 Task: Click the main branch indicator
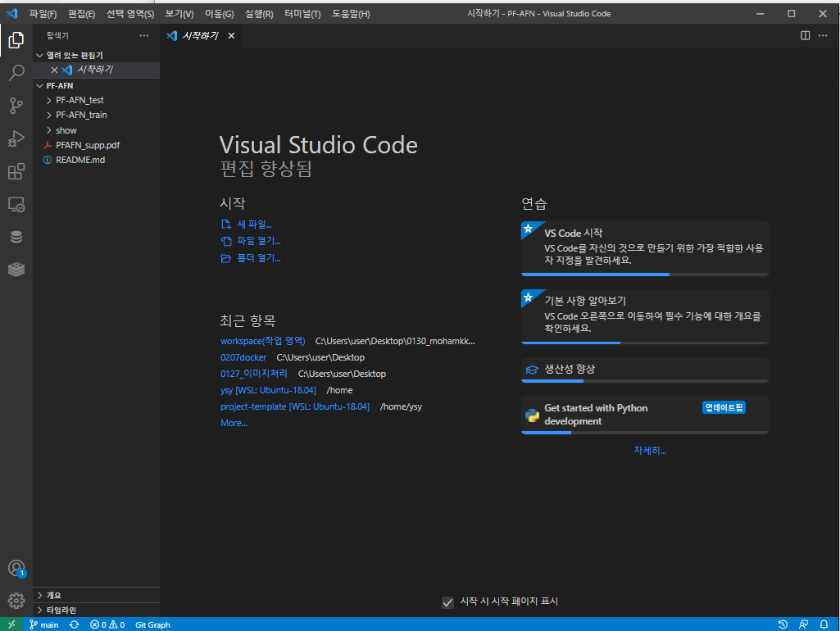44,624
